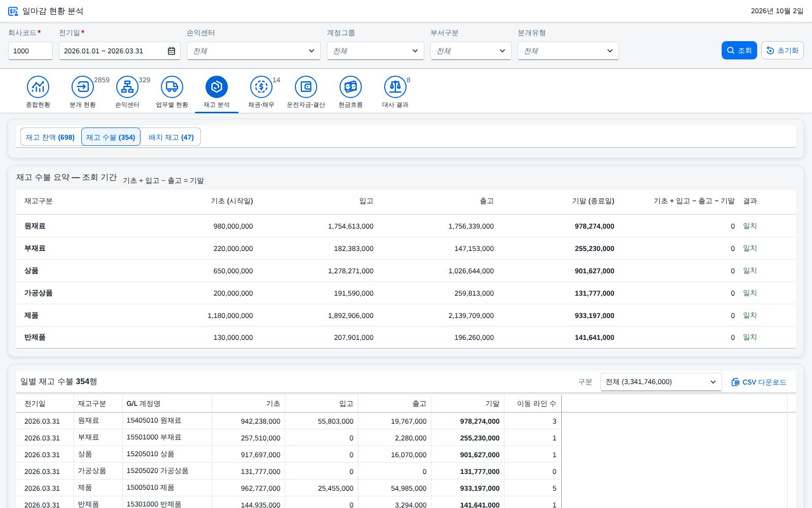
Task: Switch to the 재고 잔액 (698) tab
Action: [50, 137]
